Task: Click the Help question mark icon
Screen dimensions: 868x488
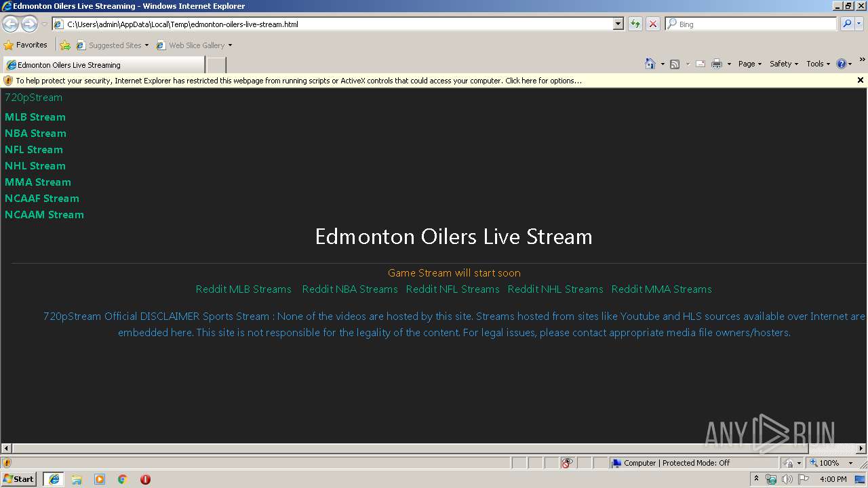Action: click(842, 64)
